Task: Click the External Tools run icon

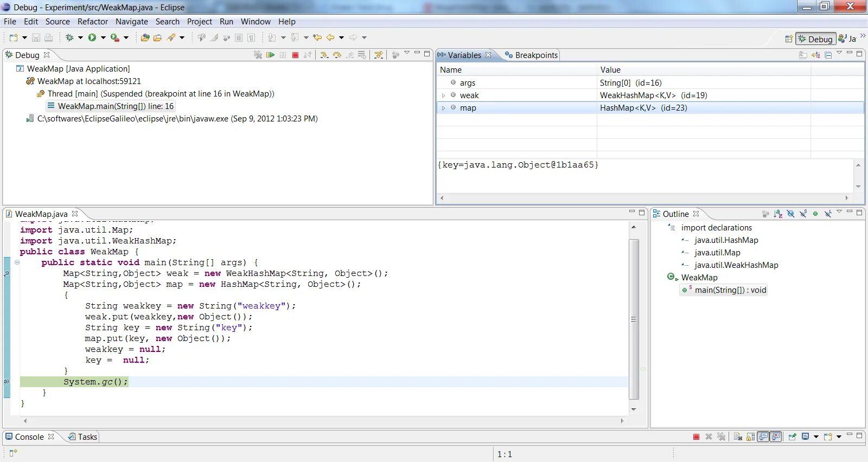Action: click(x=114, y=37)
